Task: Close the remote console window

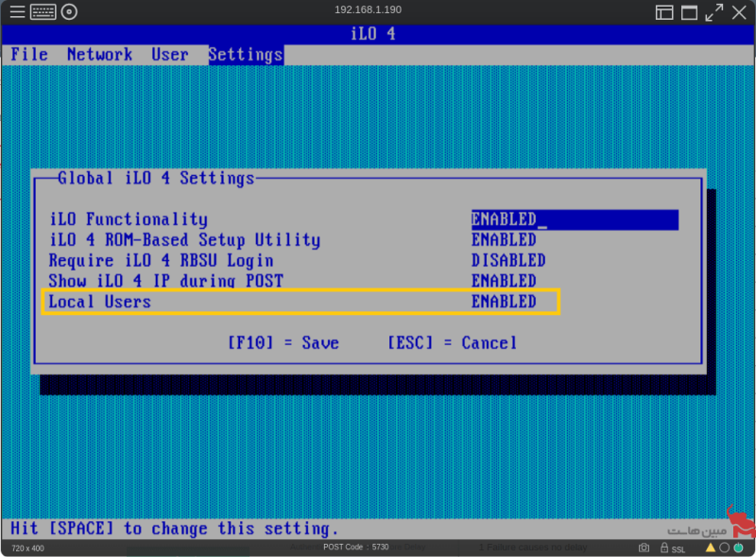Action: (739, 12)
